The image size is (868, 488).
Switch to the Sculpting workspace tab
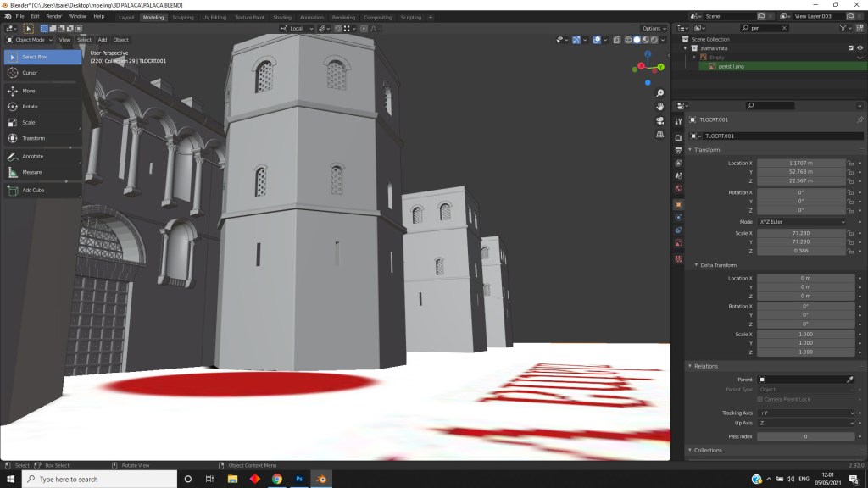pyautogui.click(x=182, y=17)
